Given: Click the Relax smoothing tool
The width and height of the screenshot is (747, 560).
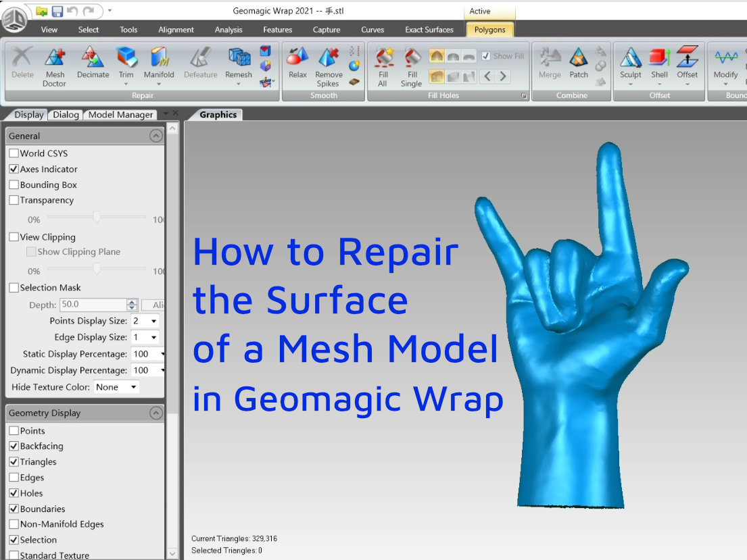Looking at the screenshot, I should 297,59.
